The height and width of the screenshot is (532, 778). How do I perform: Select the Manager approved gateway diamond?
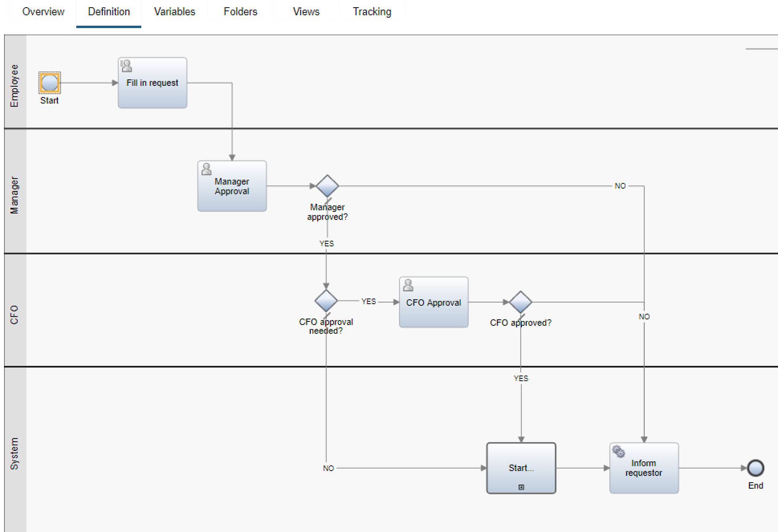coord(327,186)
